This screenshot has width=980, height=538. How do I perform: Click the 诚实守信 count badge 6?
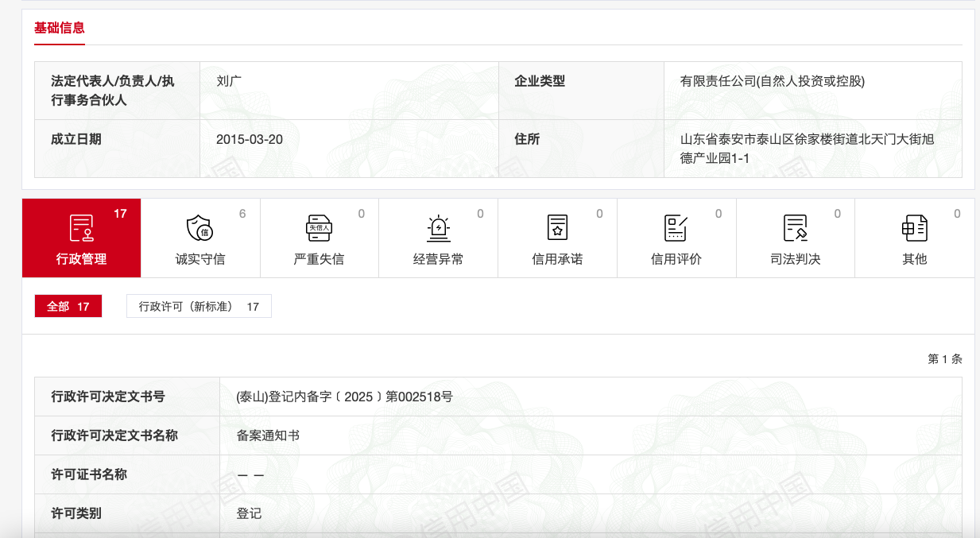[x=242, y=214]
